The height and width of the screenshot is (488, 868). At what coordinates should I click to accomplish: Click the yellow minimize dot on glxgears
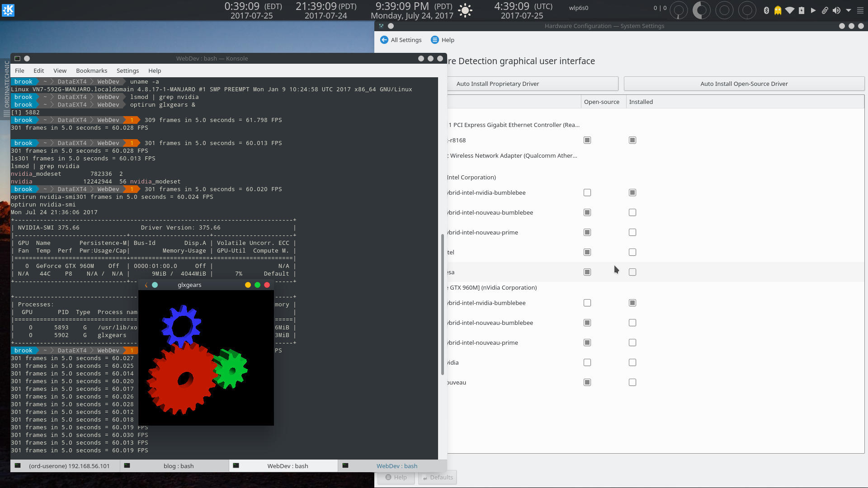click(x=248, y=285)
